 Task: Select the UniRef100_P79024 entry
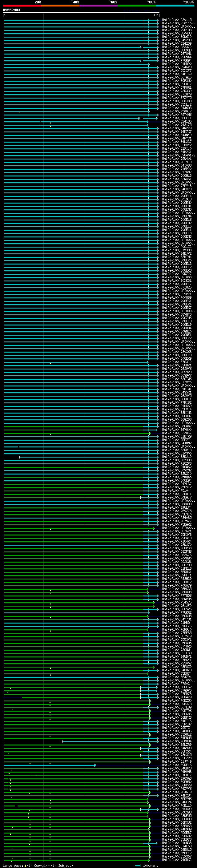pos(177,684)
